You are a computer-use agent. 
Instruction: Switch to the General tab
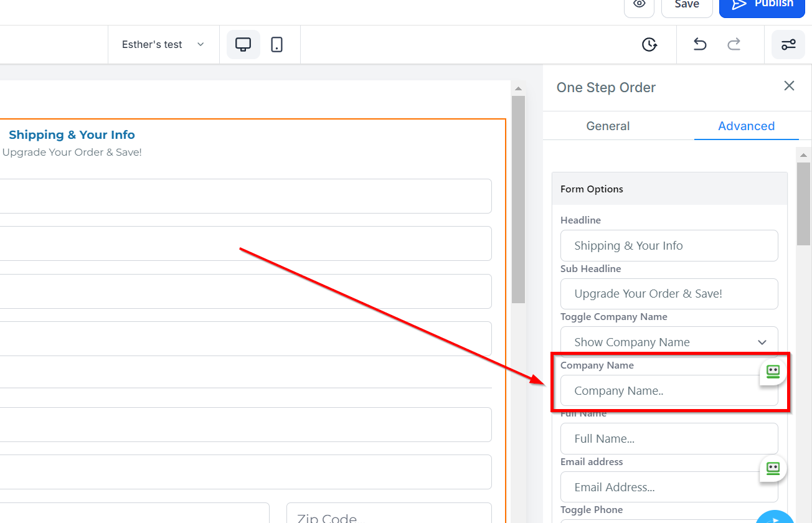click(608, 126)
